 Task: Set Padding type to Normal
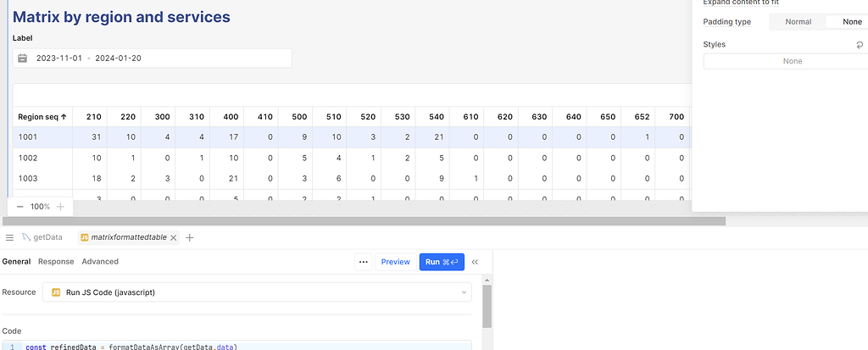(798, 22)
